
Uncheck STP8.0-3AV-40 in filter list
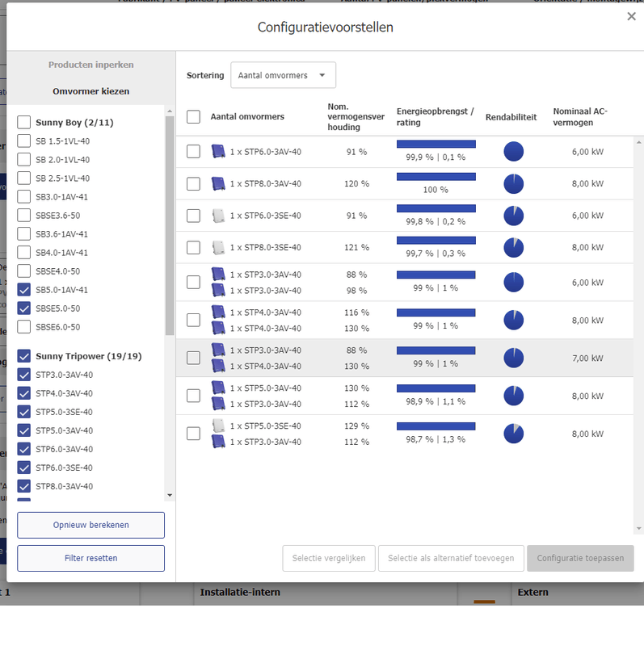pos(24,486)
